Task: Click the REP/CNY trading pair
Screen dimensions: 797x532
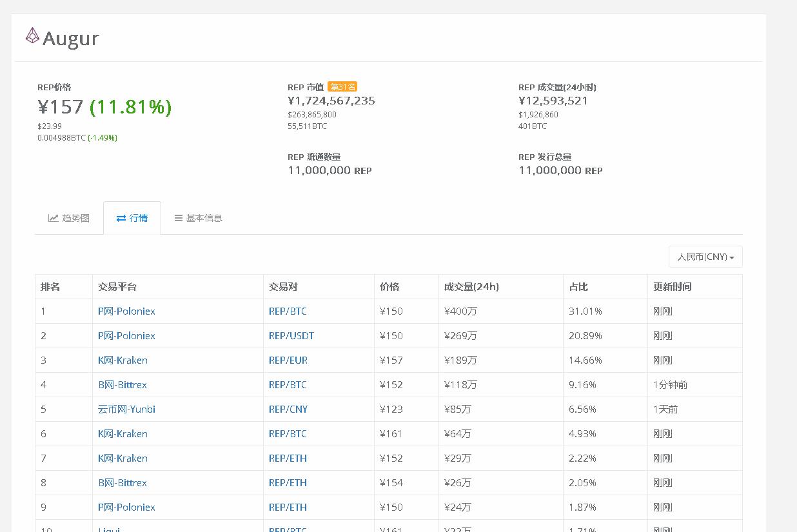Action: point(288,409)
